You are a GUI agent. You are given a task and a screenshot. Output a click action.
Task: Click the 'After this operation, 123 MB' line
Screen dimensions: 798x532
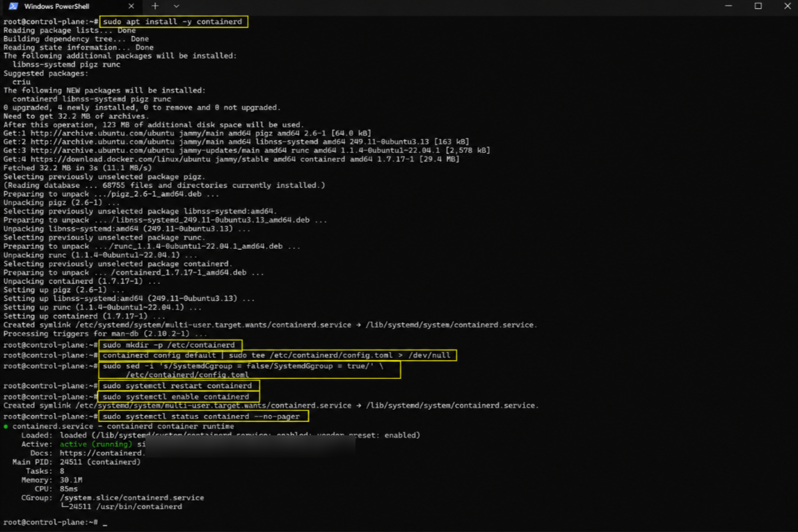coord(154,125)
